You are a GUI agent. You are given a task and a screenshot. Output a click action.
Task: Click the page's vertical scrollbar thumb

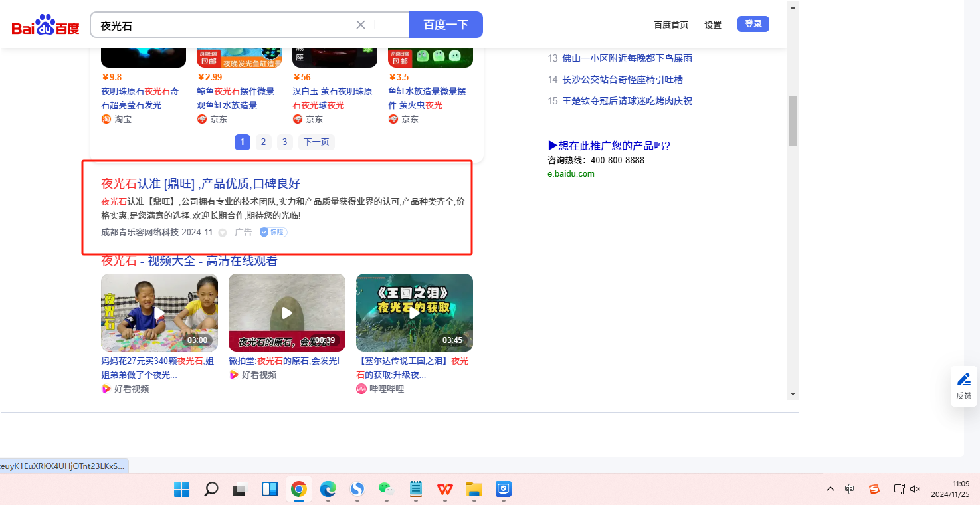793,120
